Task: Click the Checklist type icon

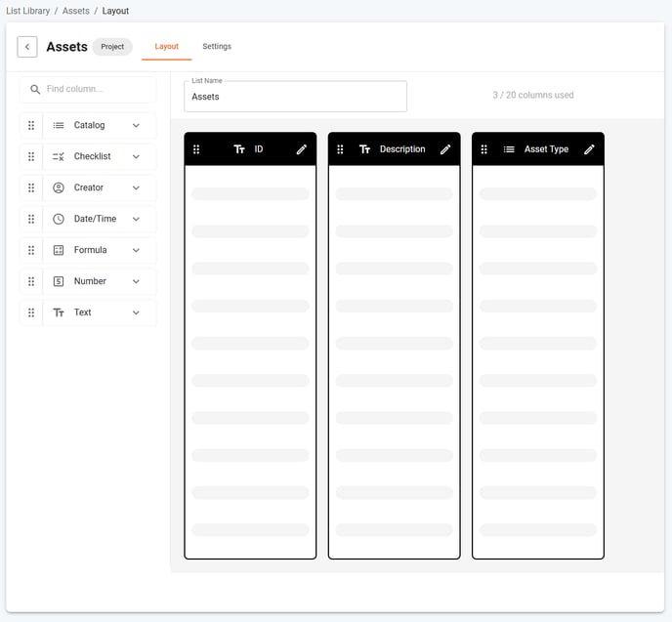Action: (59, 157)
